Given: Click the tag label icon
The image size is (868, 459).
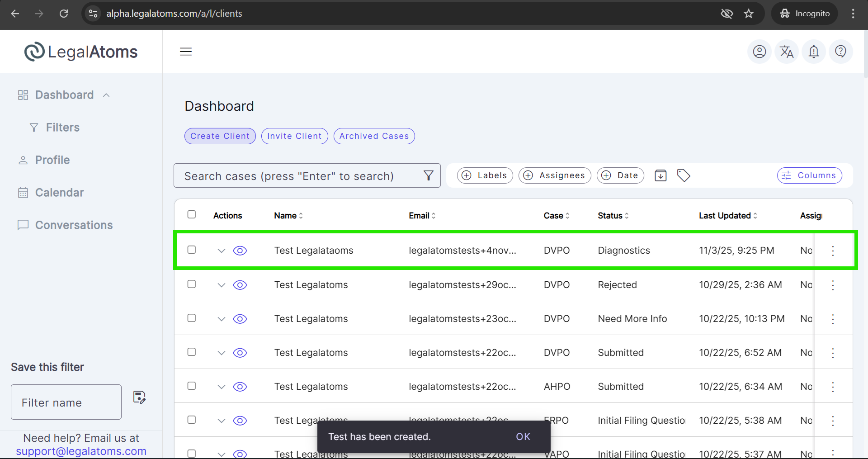Looking at the screenshot, I should (683, 175).
